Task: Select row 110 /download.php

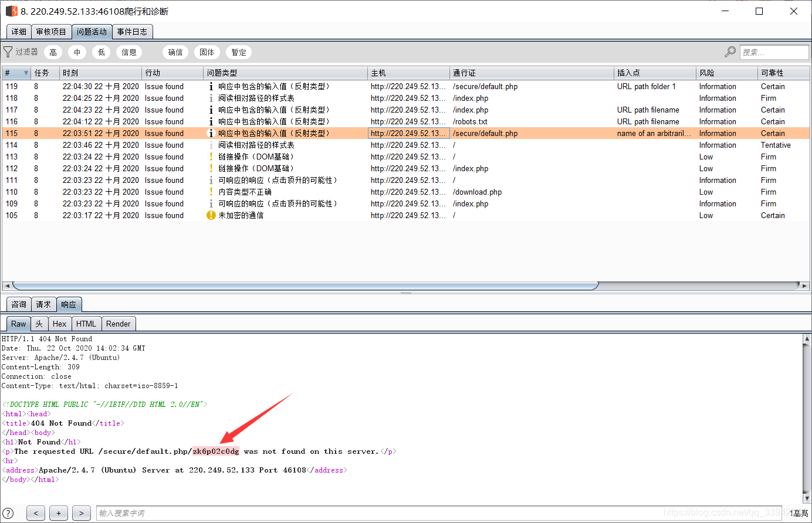Action: tap(406, 192)
